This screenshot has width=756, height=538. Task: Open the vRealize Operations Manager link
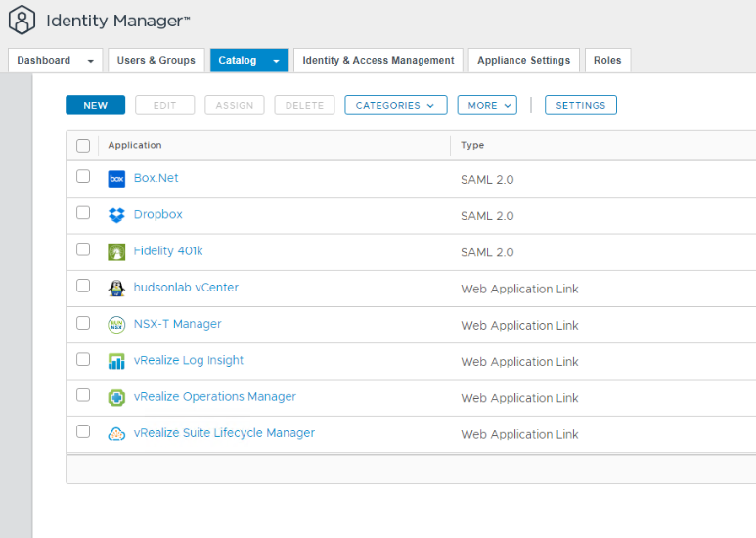(215, 397)
